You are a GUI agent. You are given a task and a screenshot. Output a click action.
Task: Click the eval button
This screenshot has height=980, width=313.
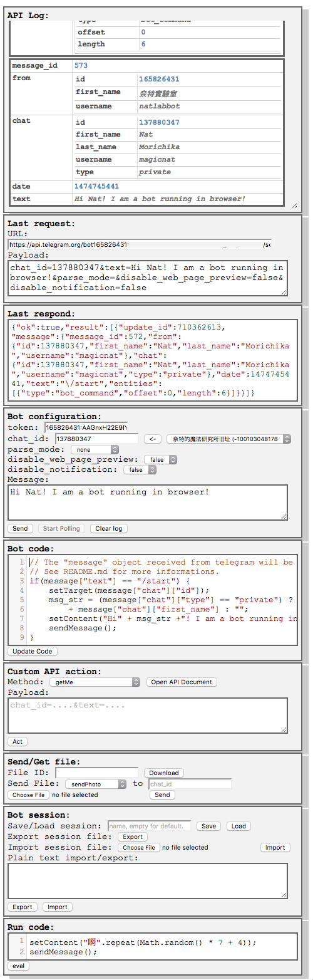point(18,966)
